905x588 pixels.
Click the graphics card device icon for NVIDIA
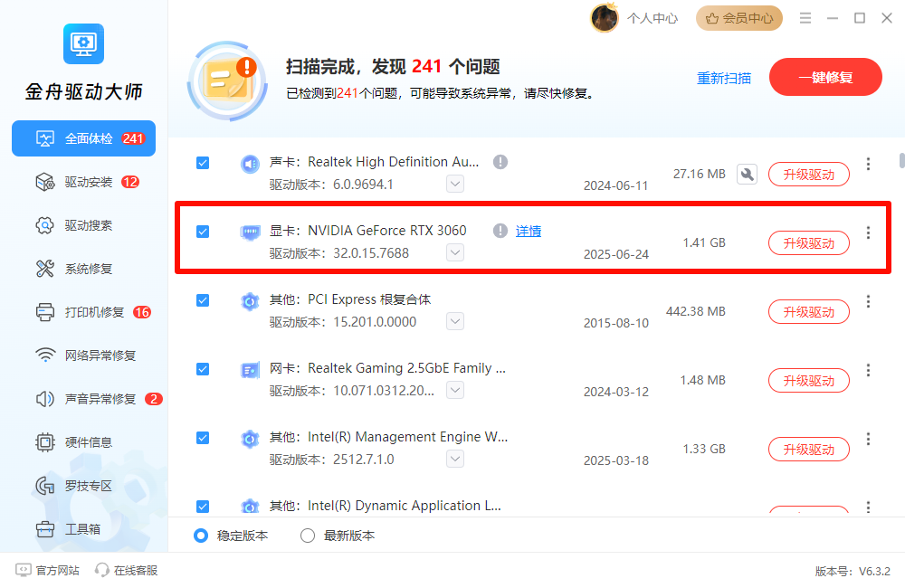coord(250,232)
